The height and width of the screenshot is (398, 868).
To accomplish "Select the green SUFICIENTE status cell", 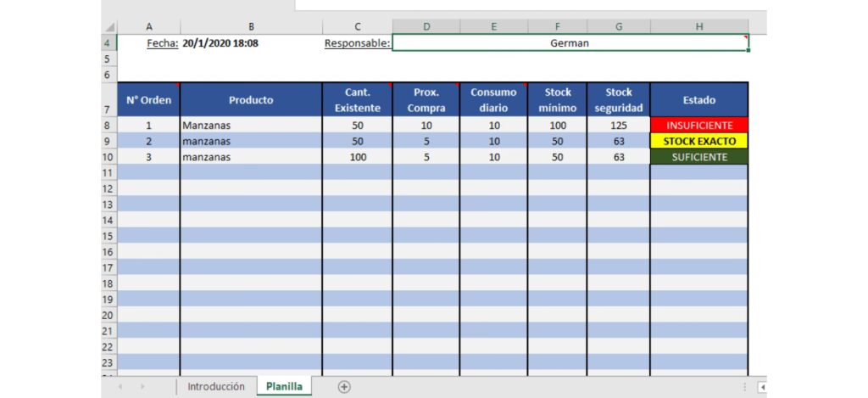I will pyautogui.click(x=698, y=157).
